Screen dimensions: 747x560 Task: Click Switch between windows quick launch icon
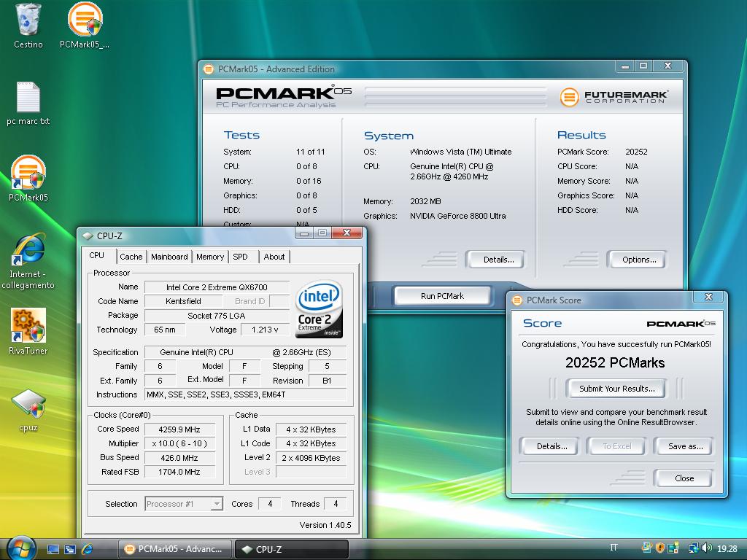[70, 549]
